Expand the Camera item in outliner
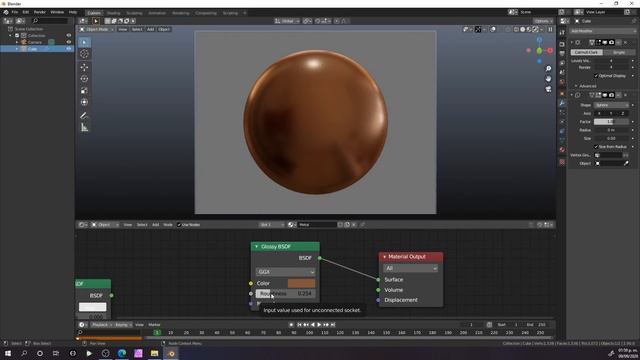 (x=17, y=42)
